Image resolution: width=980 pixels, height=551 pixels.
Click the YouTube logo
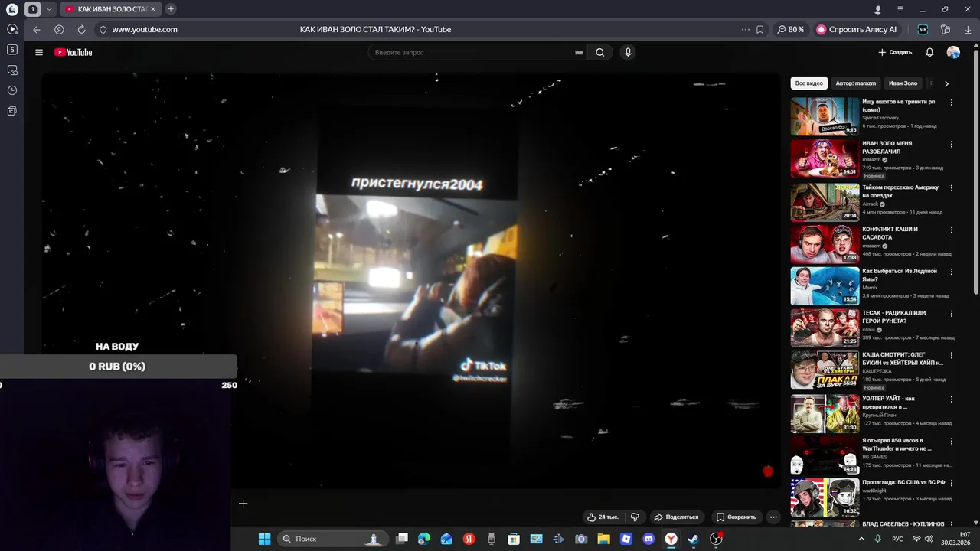pyautogui.click(x=73, y=52)
